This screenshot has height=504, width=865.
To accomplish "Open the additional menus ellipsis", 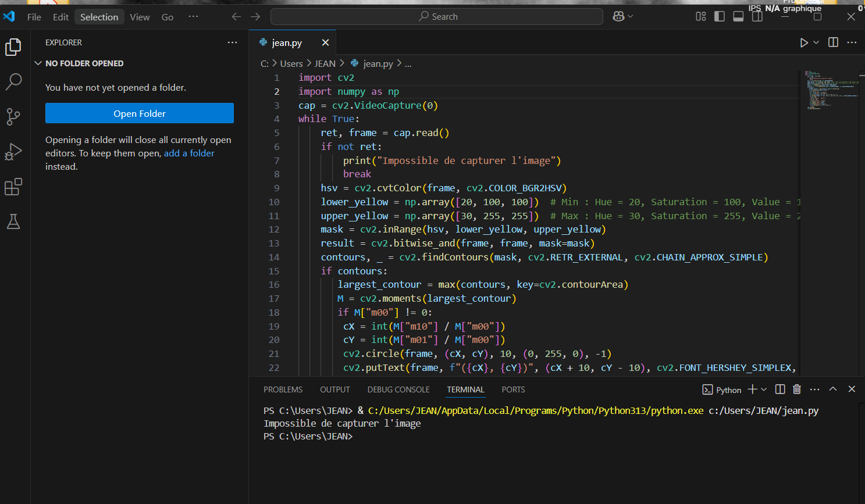I will (193, 17).
